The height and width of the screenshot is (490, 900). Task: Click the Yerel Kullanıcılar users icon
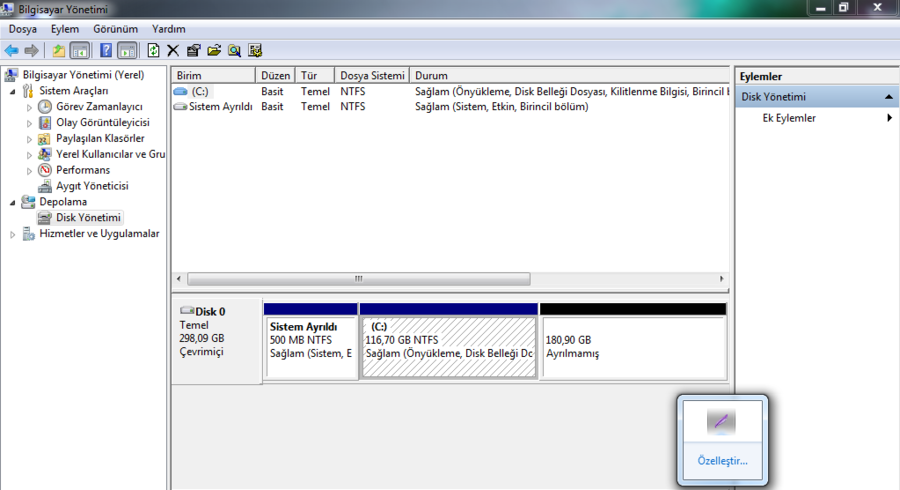click(45, 154)
